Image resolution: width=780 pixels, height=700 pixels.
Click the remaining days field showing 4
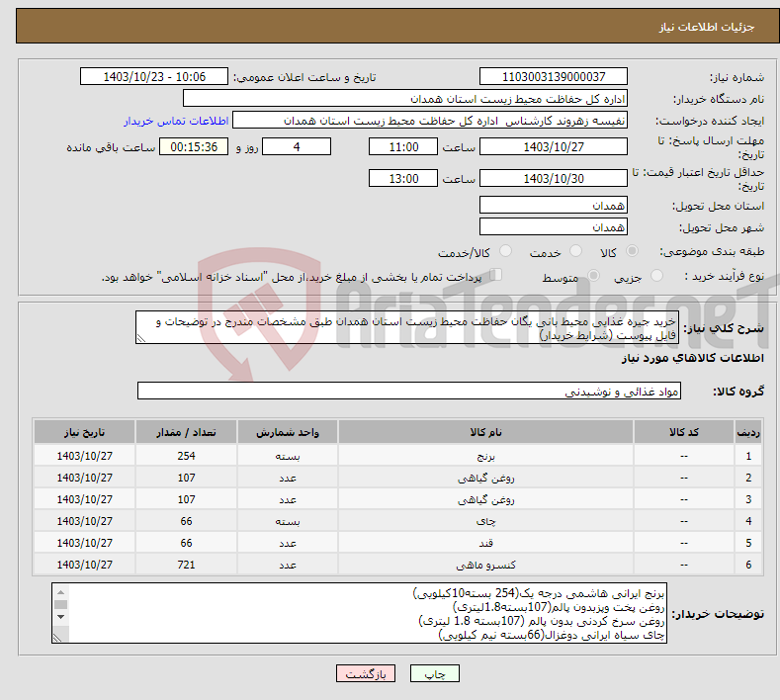pyautogui.click(x=297, y=146)
